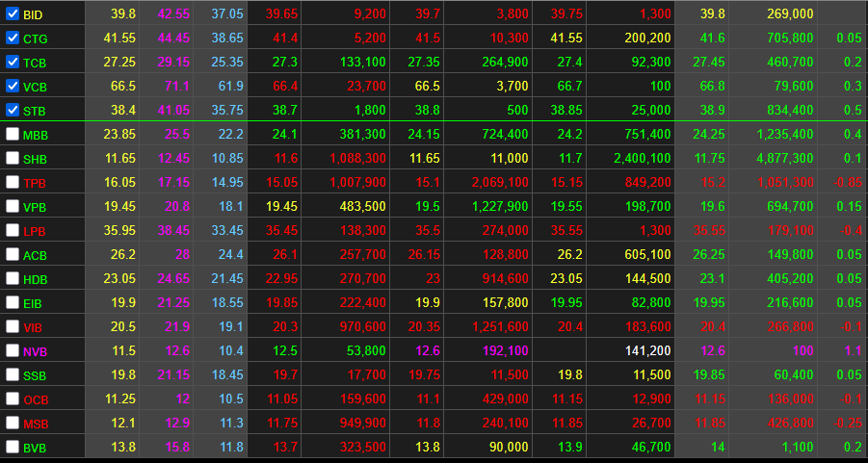The height and width of the screenshot is (463, 868).
Task: Click the VPB ticker symbol
Action: [35, 208]
